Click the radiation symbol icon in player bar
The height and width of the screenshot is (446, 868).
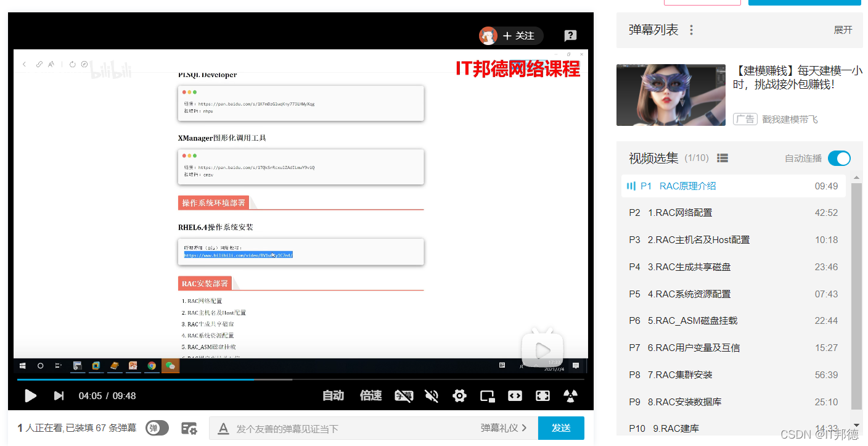tap(570, 395)
